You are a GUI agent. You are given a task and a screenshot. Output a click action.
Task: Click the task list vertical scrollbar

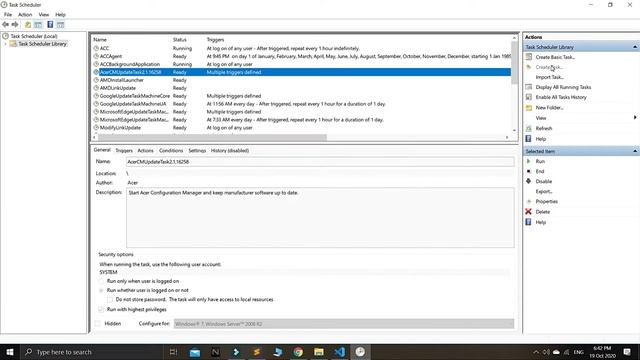tap(514, 63)
